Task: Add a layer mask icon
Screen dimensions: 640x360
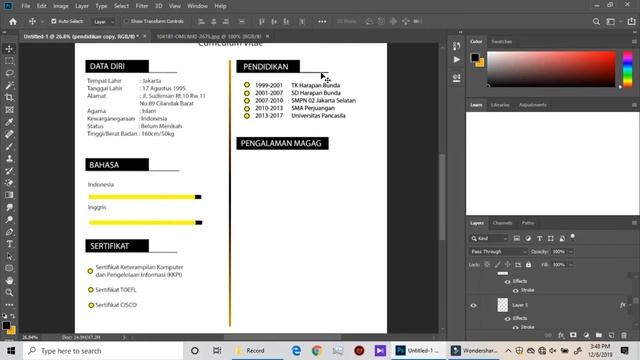Action: (x=573, y=335)
